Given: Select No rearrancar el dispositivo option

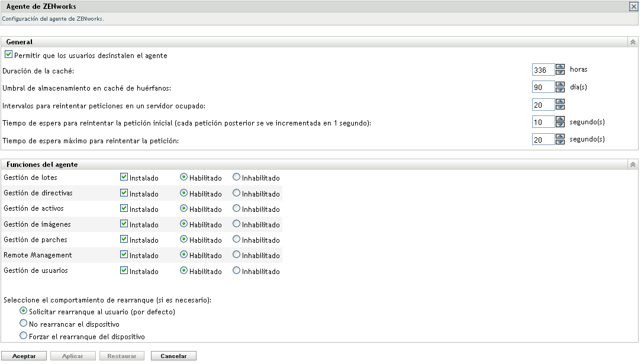Looking at the screenshot, I should pyautogui.click(x=24, y=323).
